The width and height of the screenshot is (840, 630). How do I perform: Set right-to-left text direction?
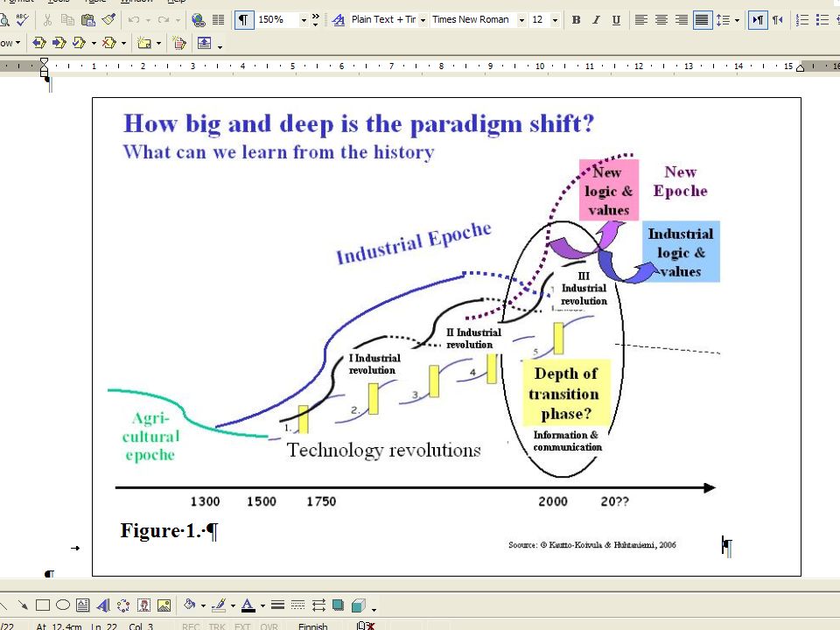777,20
